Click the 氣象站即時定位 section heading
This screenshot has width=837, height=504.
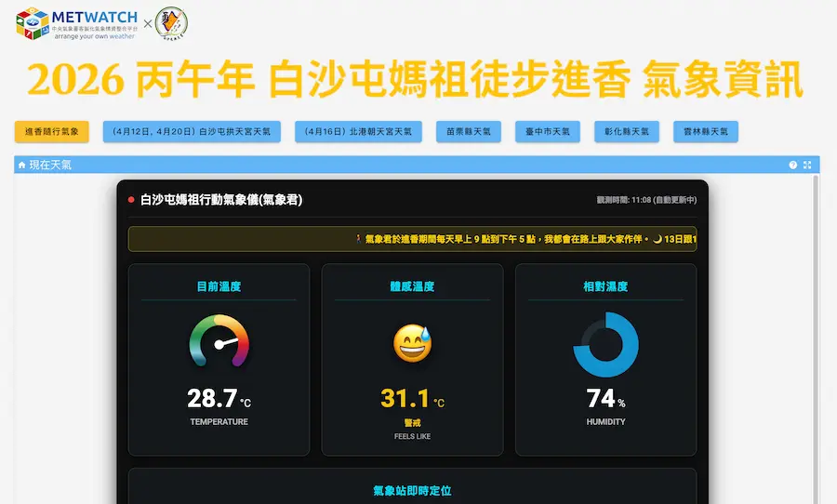click(412, 490)
